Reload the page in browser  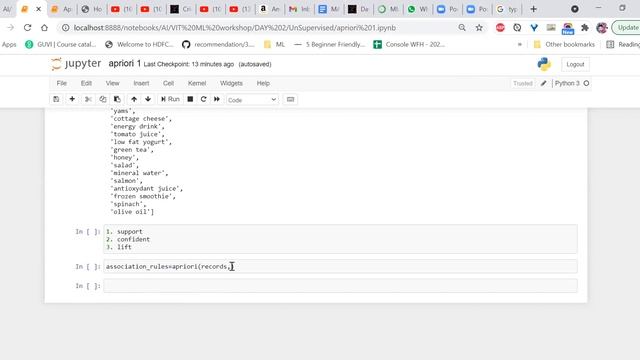27,28
